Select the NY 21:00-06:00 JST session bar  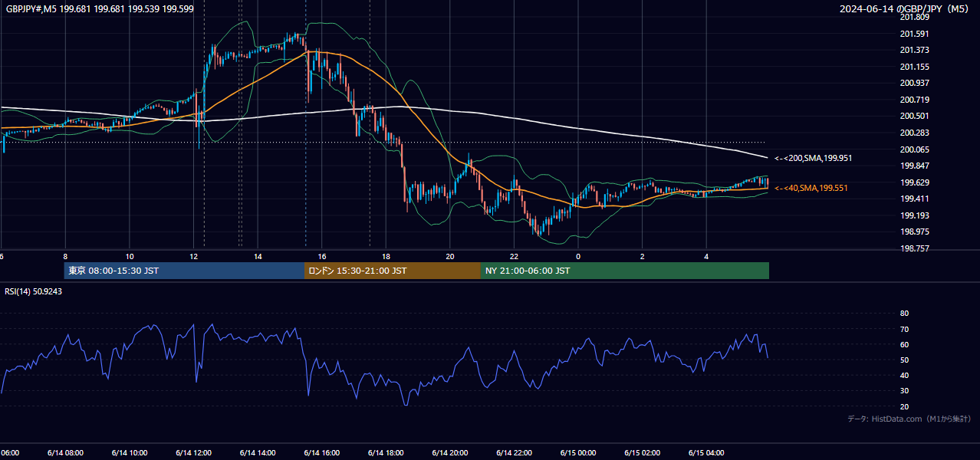[x=625, y=271]
